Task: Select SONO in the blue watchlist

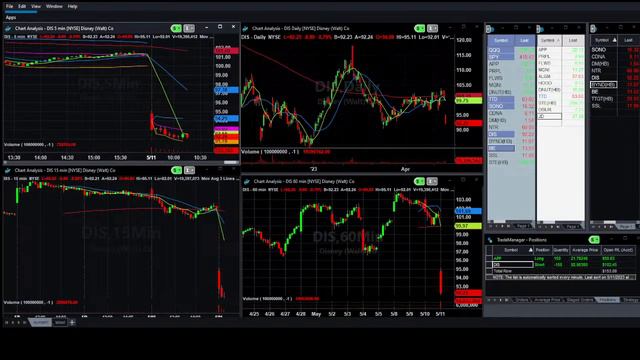Action: coord(501,106)
